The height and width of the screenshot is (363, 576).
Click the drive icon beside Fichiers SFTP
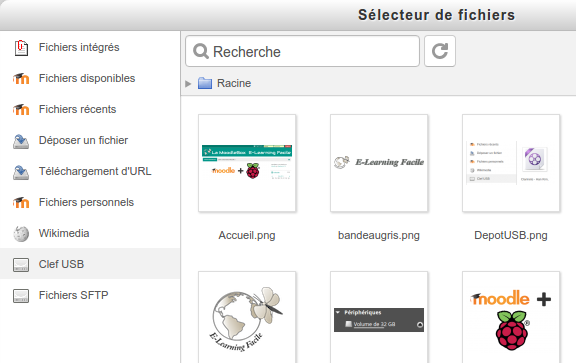(21, 295)
